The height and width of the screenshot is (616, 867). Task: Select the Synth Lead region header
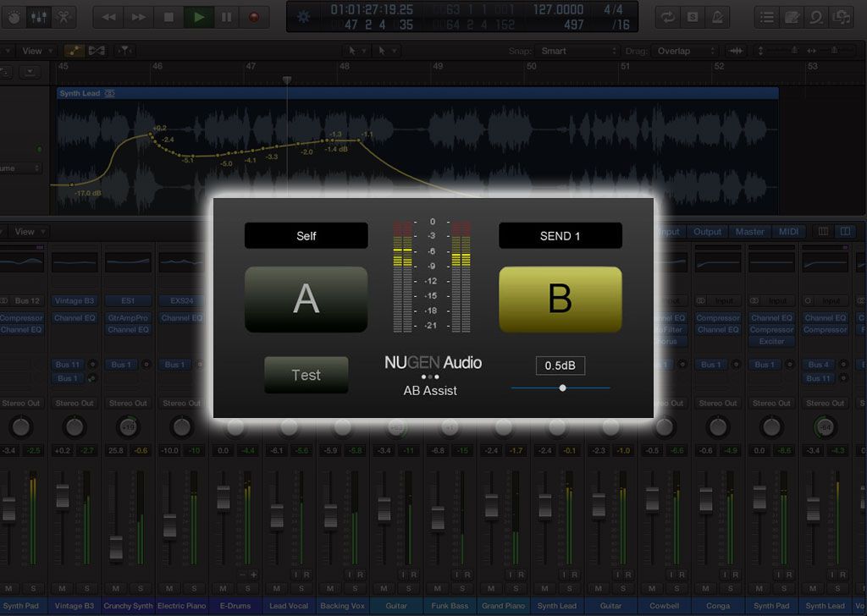[x=417, y=93]
